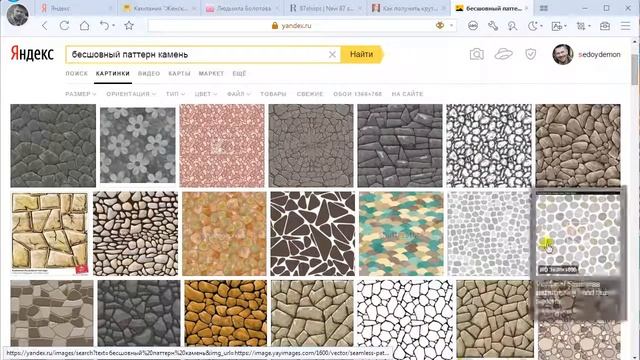Click the Найти search button
Screen dimensions: 640x360
coord(362,54)
